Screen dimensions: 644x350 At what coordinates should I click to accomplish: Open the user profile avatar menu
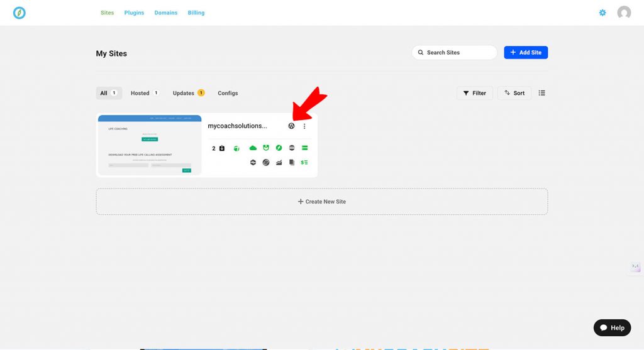pos(624,13)
